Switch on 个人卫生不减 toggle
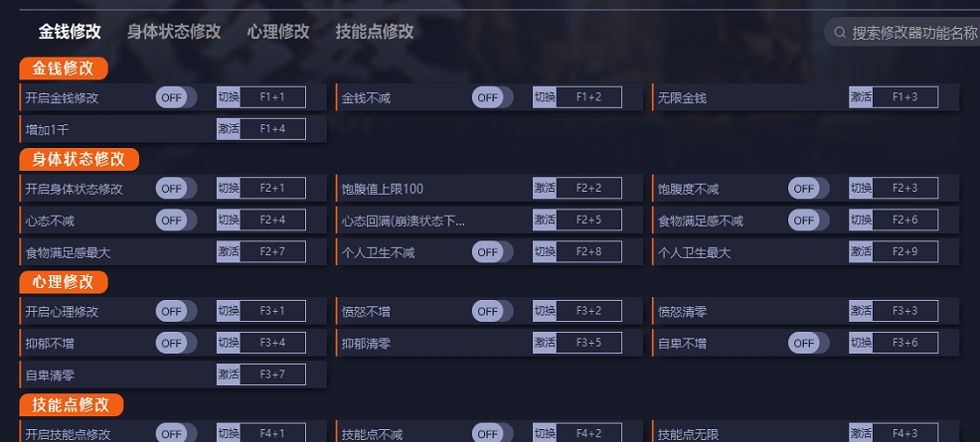The width and height of the screenshot is (980, 442). point(492,252)
